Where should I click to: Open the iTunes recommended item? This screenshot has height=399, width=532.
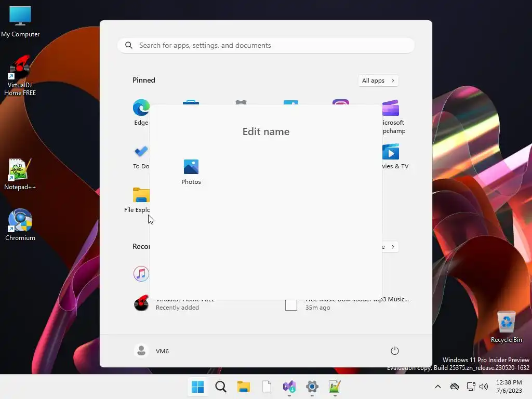pyautogui.click(x=141, y=273)
